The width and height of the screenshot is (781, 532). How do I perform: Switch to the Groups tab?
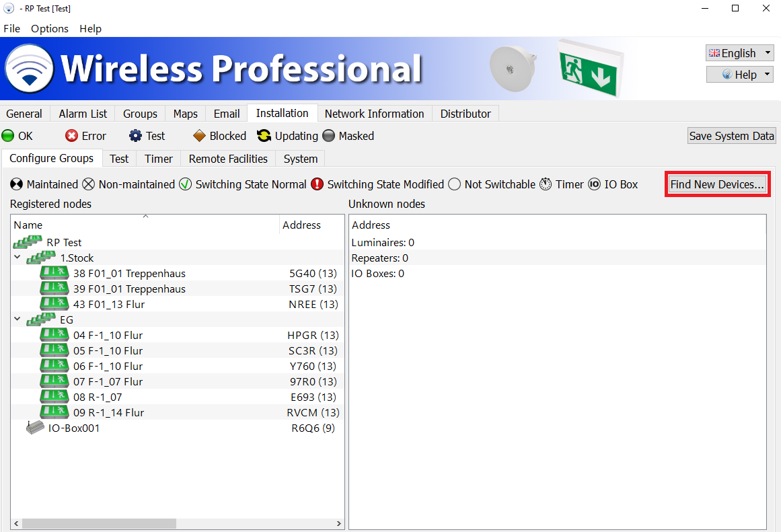coord(140,114)
